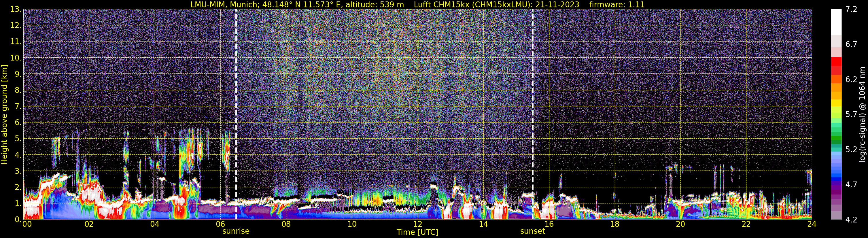Click the colorbar value 6.2
This screenshot has height=238, width=868.
point(851,80)
